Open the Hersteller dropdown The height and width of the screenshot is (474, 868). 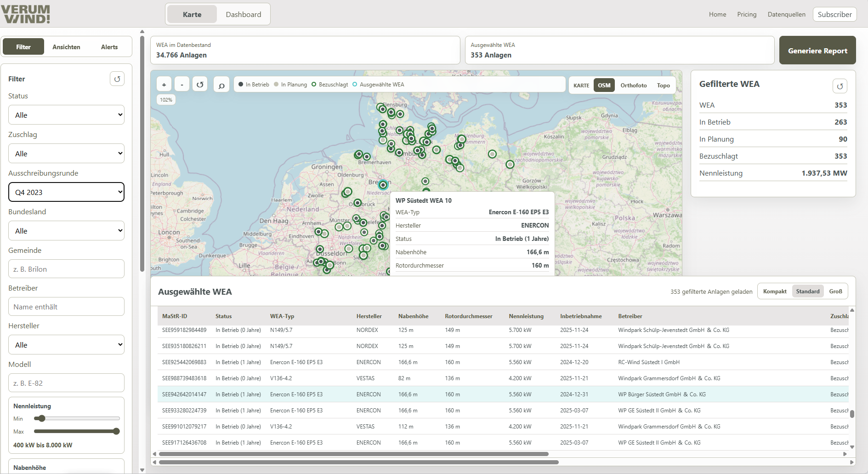point(66,345)
